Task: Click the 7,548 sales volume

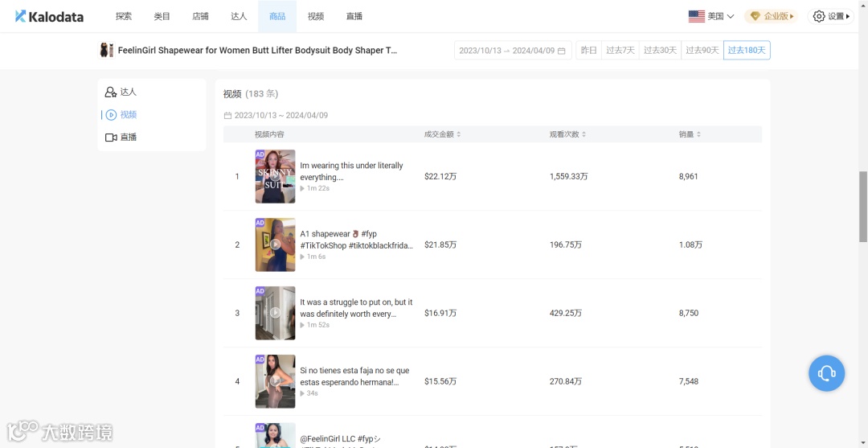Action: (689, 381)
